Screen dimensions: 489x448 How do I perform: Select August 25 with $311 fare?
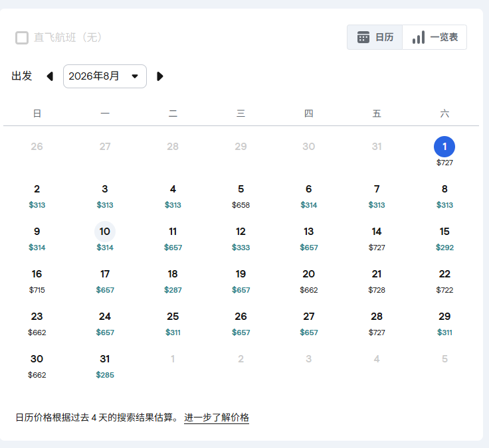pyautogui.click(x=173, y=323)
